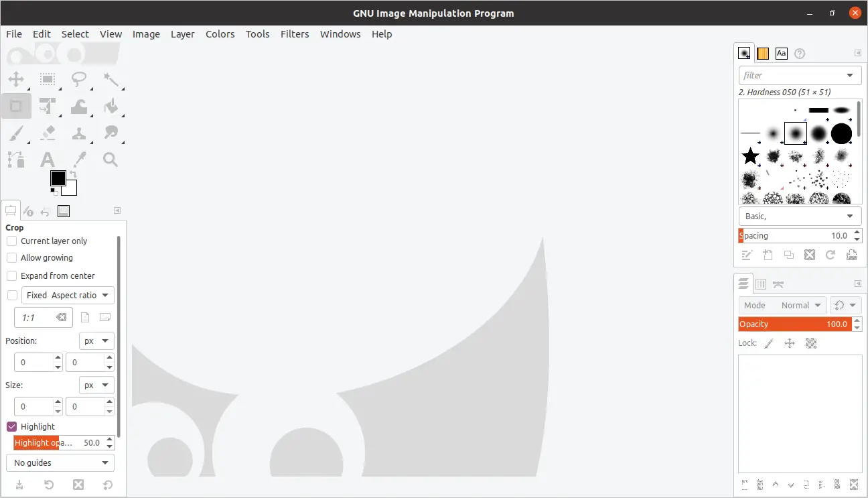Open the Select menu

[x=75, y=34]
